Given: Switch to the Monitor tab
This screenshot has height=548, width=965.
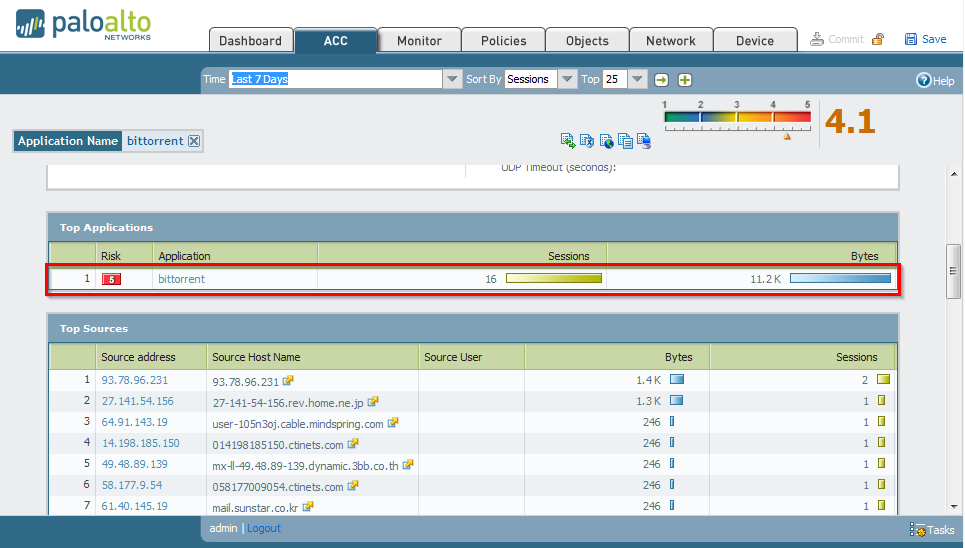Looking at the screenshot, I should [x=419, y=41].
